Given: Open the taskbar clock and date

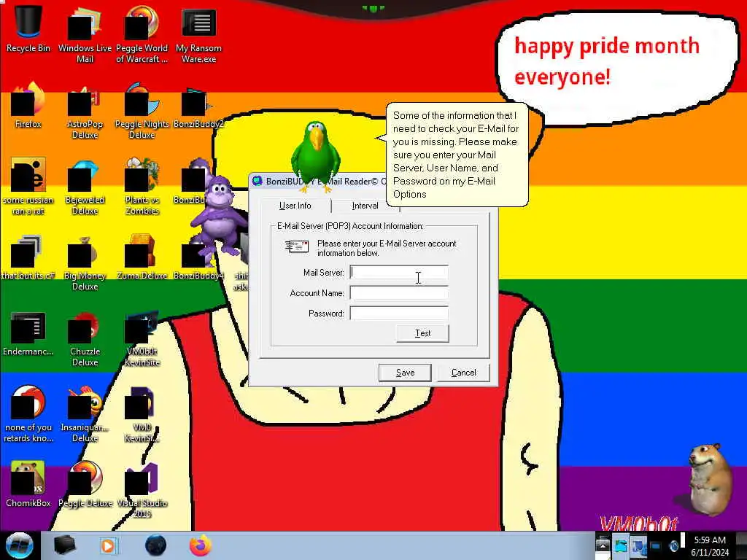Looking at the screenshot, I should tap(710, 545).
